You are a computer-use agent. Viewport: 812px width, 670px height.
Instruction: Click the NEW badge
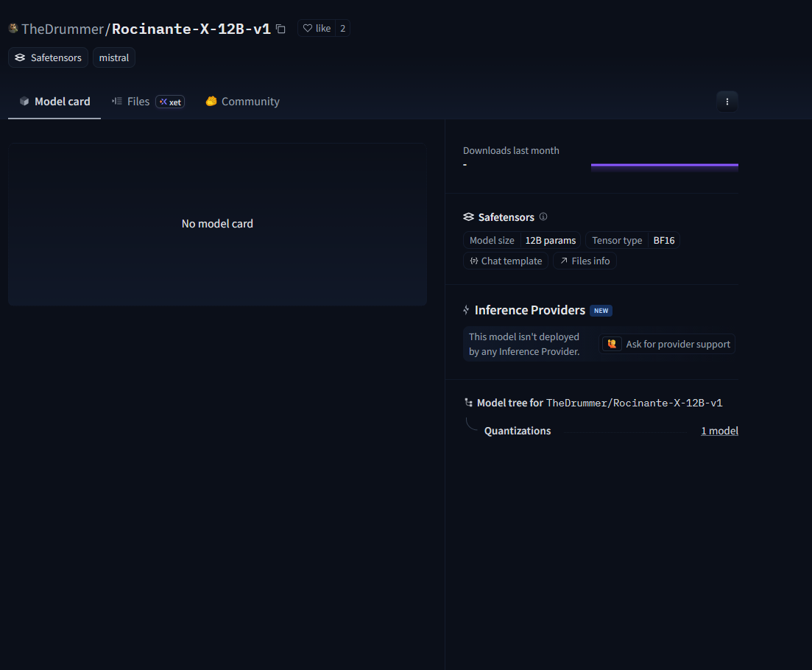[x=601, y=311]
